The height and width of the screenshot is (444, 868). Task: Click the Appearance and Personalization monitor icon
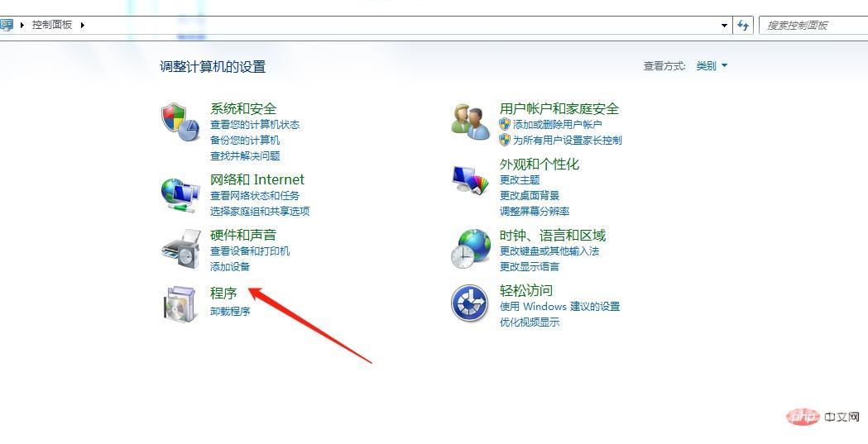click(471, 179)
